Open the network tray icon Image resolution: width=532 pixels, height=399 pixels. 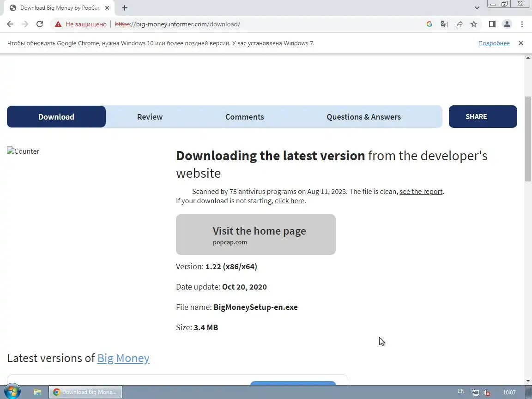point(475,393)
